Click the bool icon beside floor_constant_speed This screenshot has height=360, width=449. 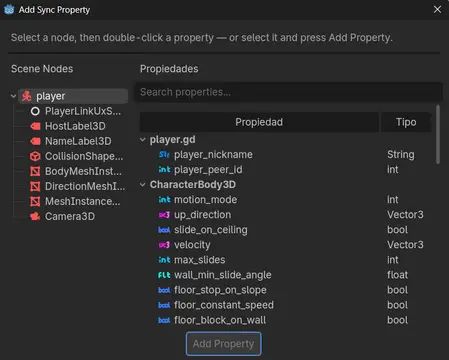point(164,305)
